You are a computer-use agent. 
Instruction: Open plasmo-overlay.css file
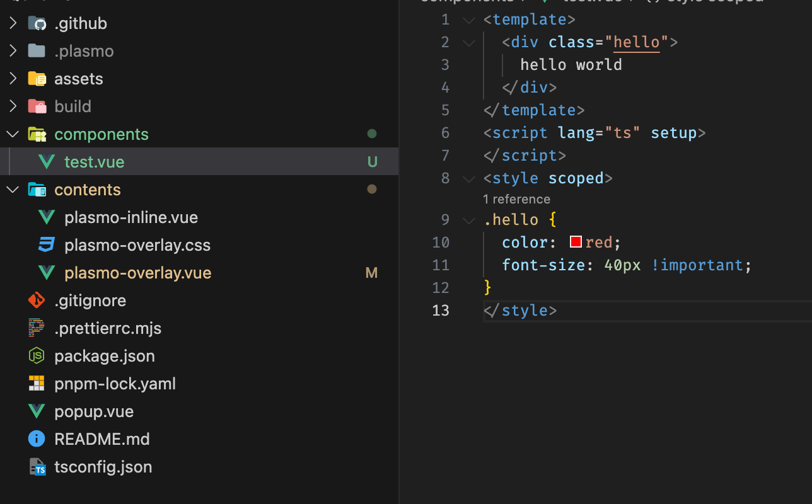(x=137, y=245)
